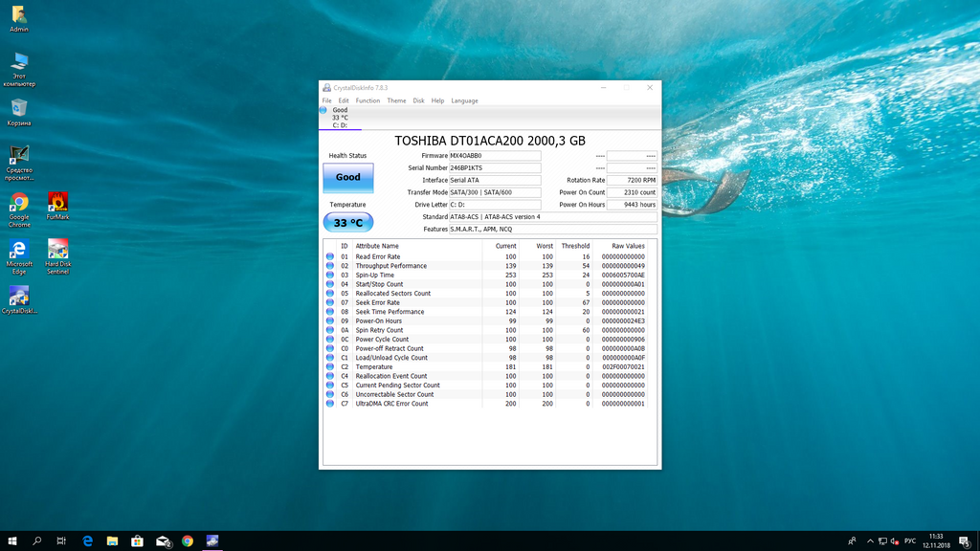Screen dimensions: 980x551
Task: Open the Корзина recycle bin icon
Action: pos(19,113)
